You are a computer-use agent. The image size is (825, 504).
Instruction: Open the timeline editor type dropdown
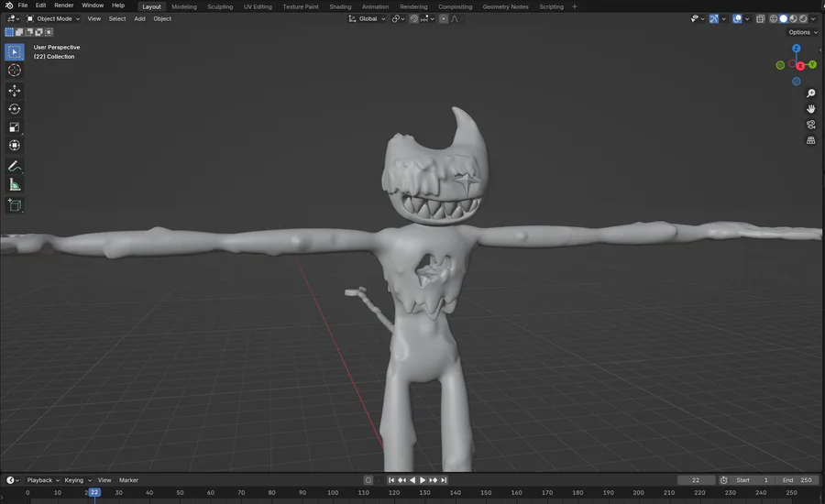(x=13, y=480)
